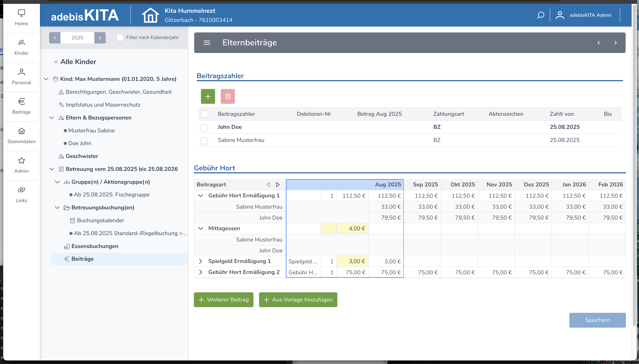Open Impfstatus und Masernschutz entry
The width and height of the screenshot is (639, 364).
[102, 105]
